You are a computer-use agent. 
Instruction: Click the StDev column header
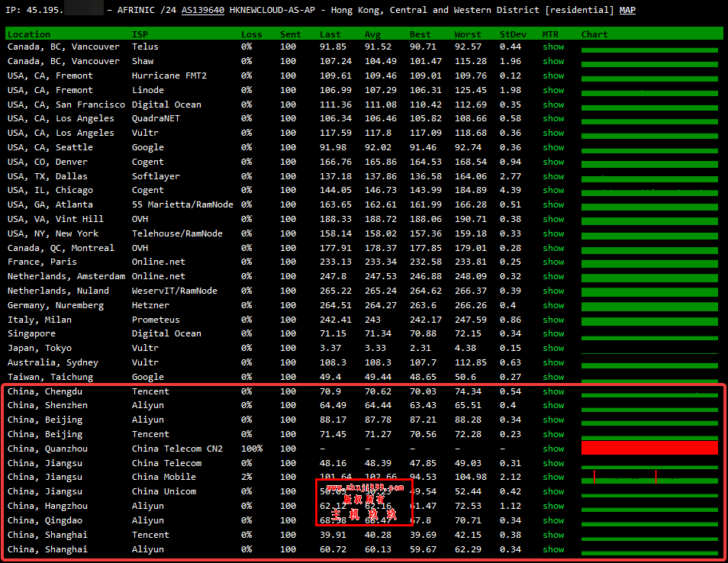[x=513, y=34]
